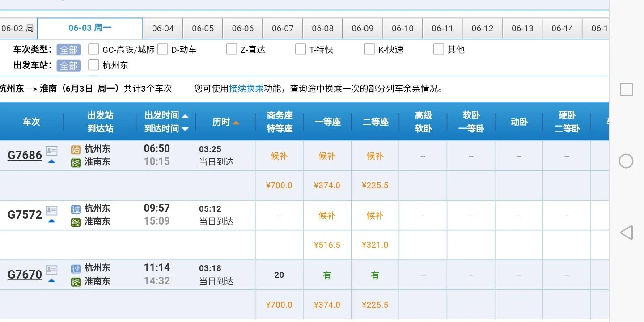Viewport: 644px width, 322px height.
Task: Tap the Android home circle button
Action: pyautogui.click(x=626, y=161)
